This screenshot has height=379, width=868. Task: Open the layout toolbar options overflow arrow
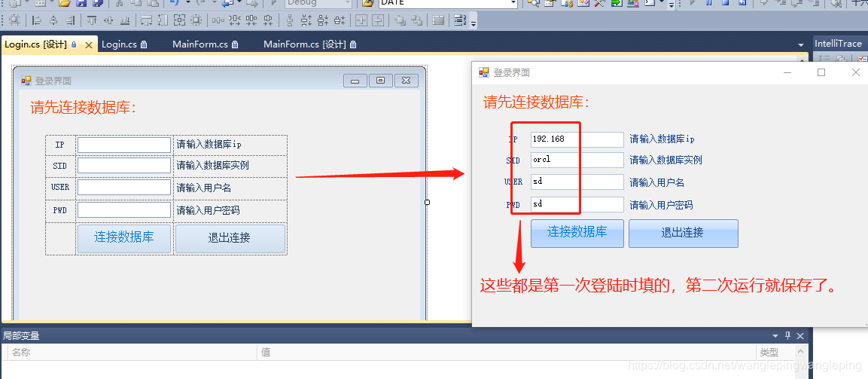(x=474, y=22)
